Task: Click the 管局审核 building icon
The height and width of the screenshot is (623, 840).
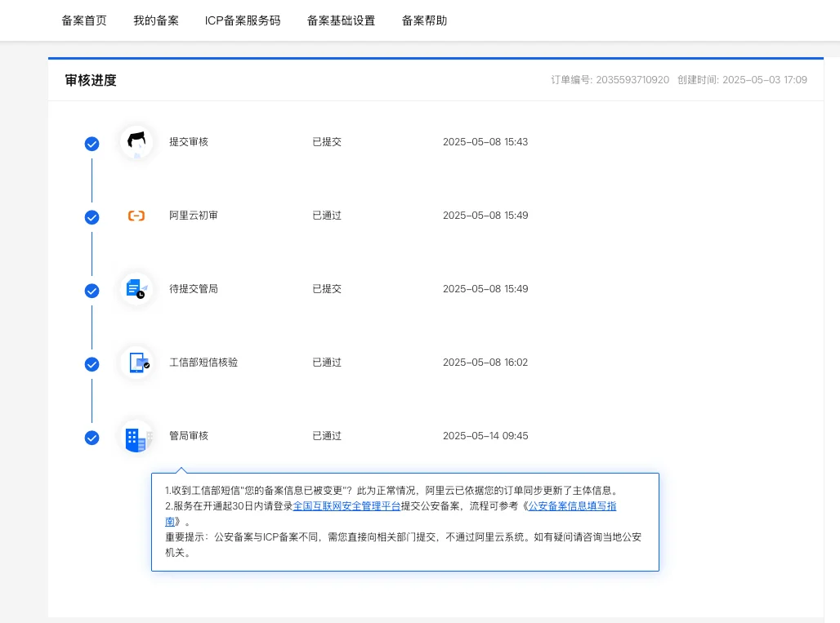Action: click(136, 437)
